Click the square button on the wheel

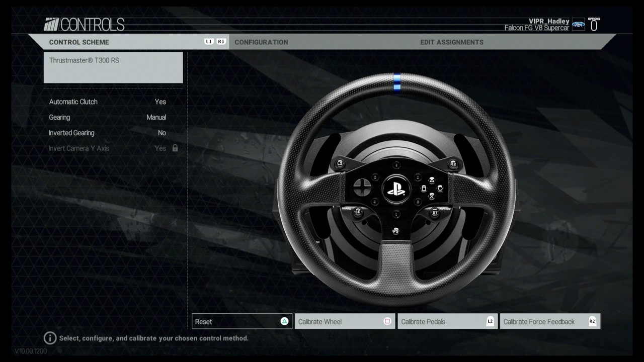tap(424, 189)
